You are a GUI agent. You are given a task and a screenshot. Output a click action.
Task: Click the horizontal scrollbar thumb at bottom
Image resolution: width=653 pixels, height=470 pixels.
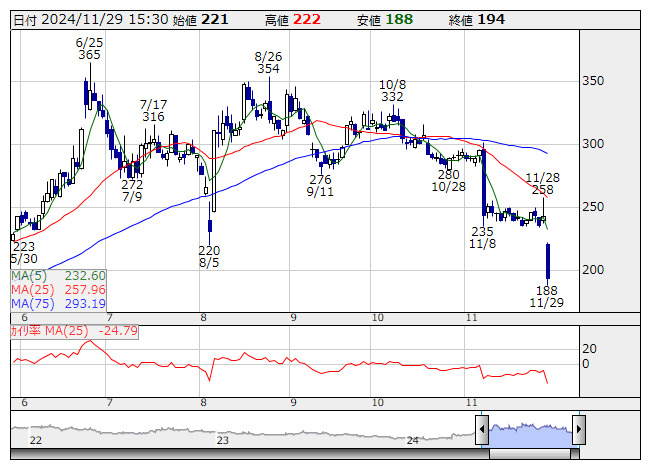(530, 454)
